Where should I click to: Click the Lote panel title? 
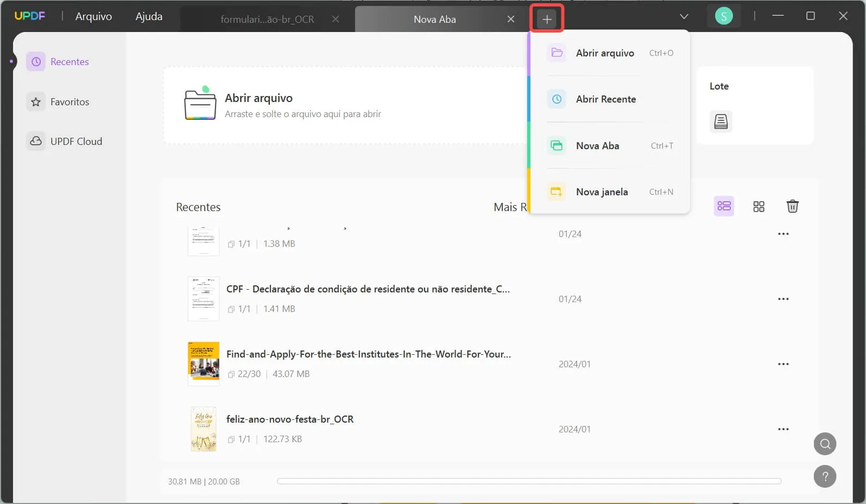tap(719, 86)
